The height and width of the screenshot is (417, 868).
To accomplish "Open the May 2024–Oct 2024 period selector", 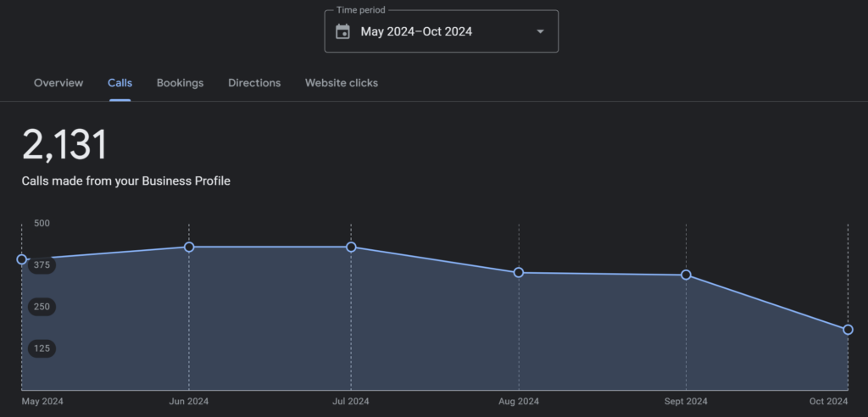I will (441, 31).
